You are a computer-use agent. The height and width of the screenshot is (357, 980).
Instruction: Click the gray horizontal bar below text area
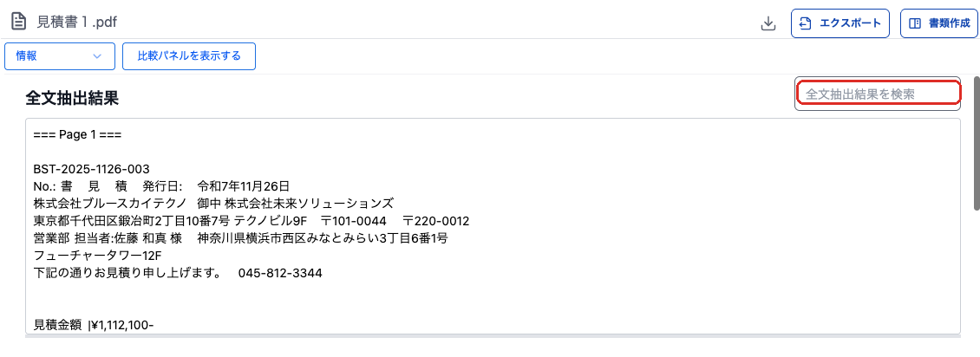(493, 336)
